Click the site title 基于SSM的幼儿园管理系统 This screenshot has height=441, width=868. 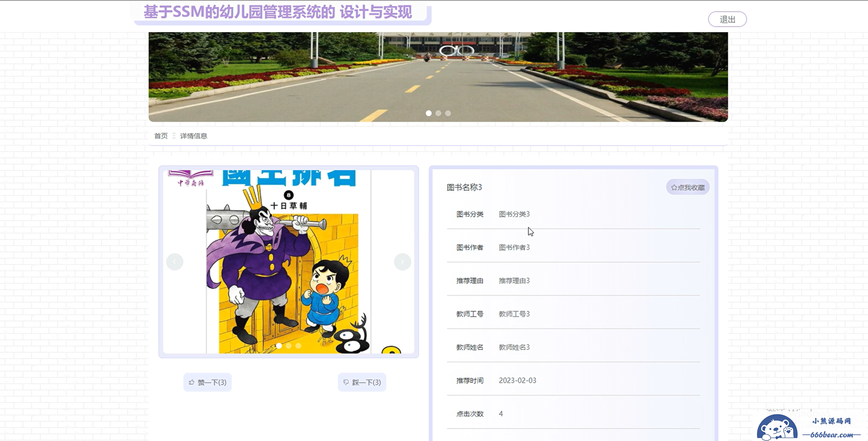[x=278, y=12]
